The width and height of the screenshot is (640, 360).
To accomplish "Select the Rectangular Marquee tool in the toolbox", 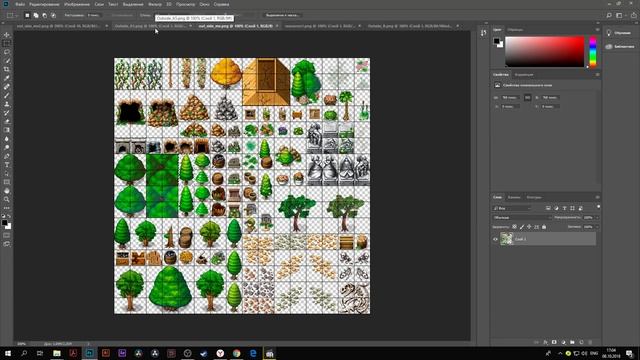I will [7, 44].
